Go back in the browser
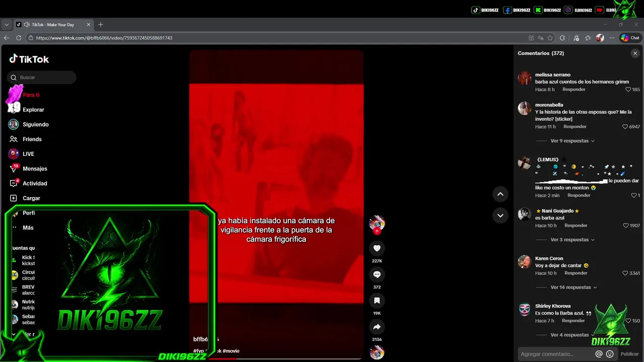The image size is (644, 362). coord(7,38)
